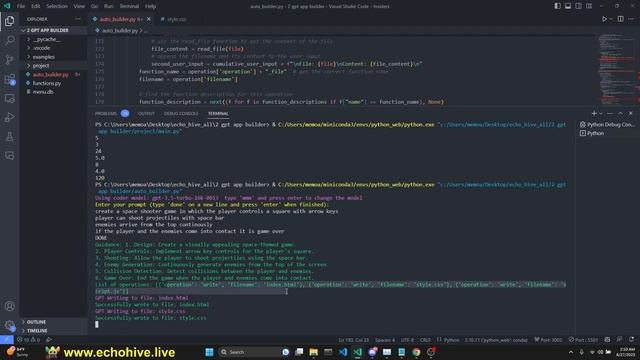Toggle the primary side bar visibility

pyautogui.click(x=558, y=6)
